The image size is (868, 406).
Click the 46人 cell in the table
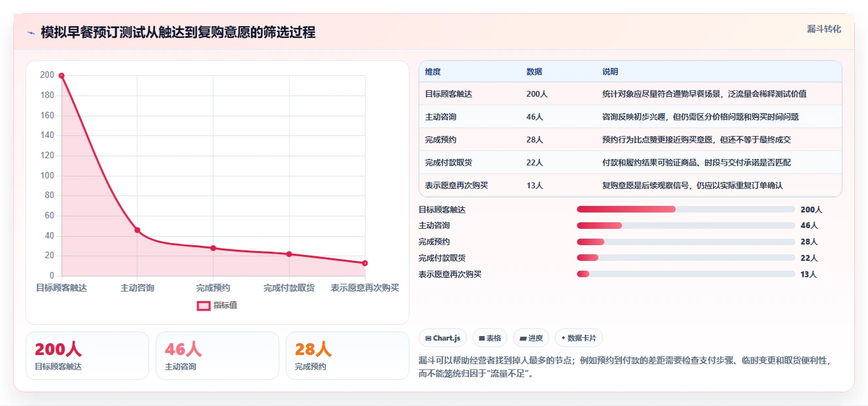[534, 117]
